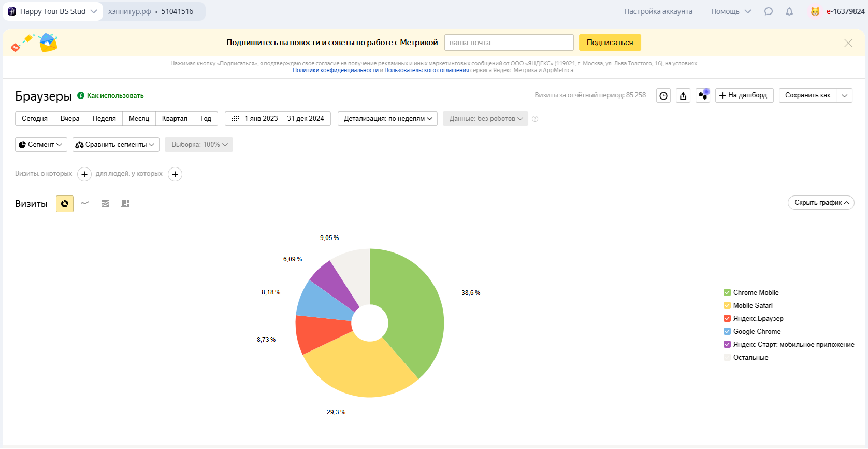Click the export report icon
The height and width of the screenshot is (449, 868).
coord(683,95)
